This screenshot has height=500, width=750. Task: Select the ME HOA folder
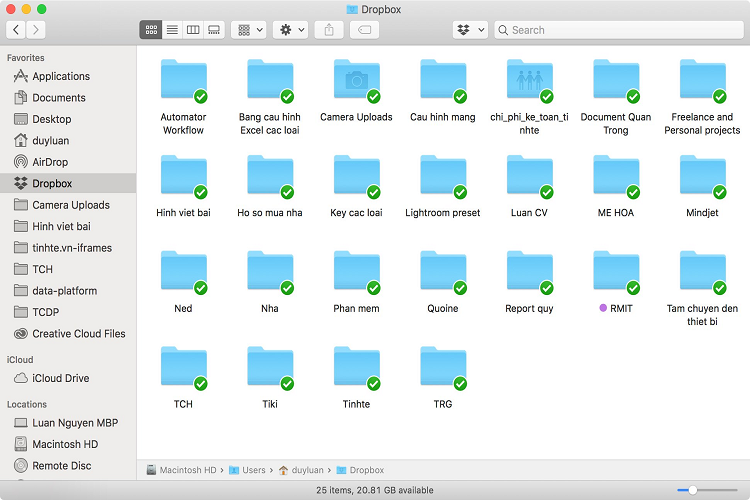pos(617,176)
